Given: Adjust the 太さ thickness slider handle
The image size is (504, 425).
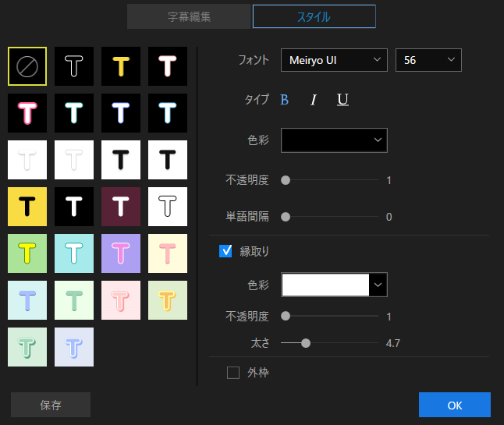Looking at the screenshot, I should [x=306, y=343].
